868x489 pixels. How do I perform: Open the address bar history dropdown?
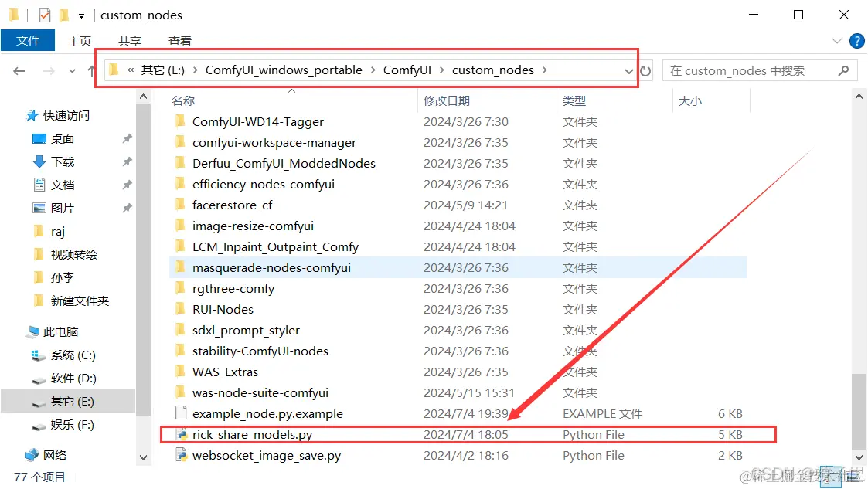[628, 71]
